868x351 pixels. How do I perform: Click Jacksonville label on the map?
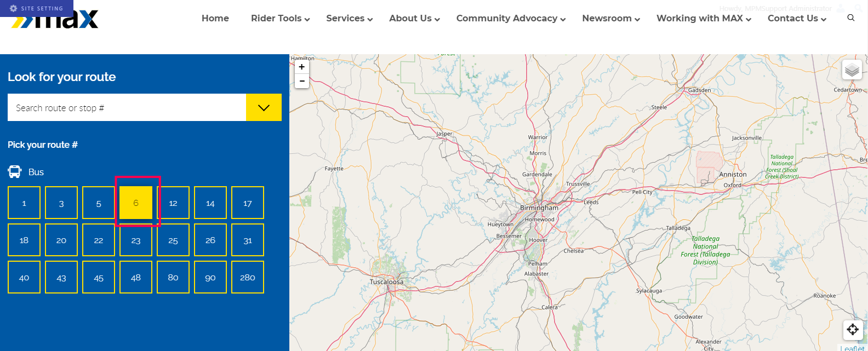(x=747, y=138)
